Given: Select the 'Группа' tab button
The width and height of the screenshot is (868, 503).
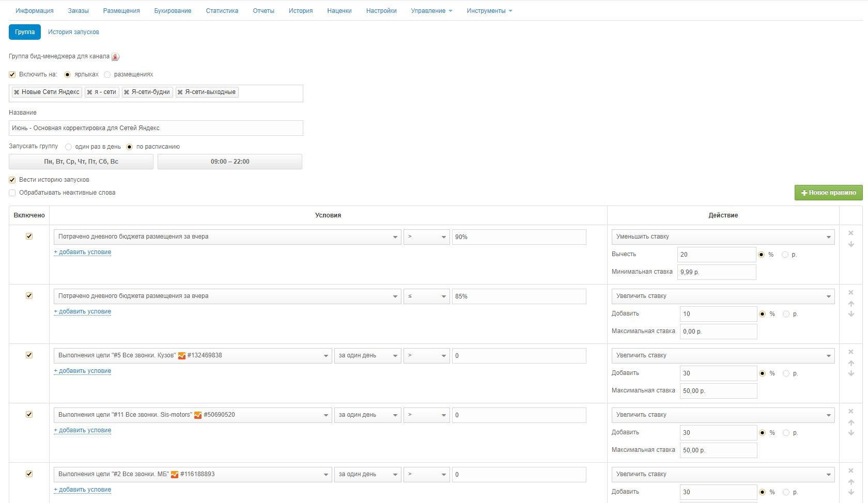Looking at the screenshot, I should [x=25, y=32].
